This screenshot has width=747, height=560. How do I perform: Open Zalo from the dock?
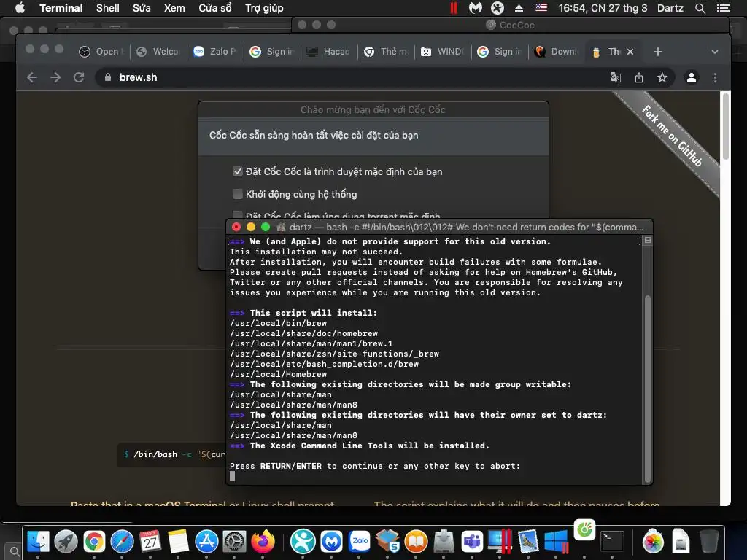click(x=360, y=542)
